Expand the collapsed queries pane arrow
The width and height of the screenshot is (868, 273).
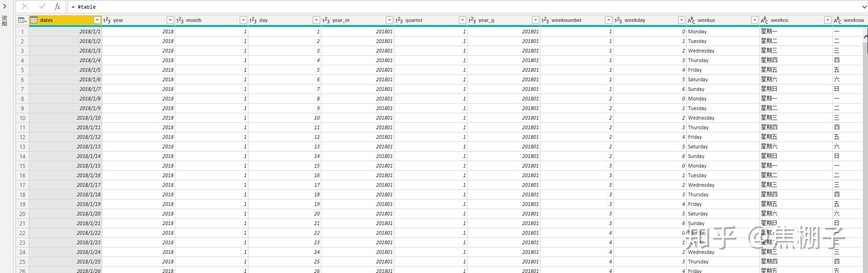pyautogui.click(x=5, y=6)
